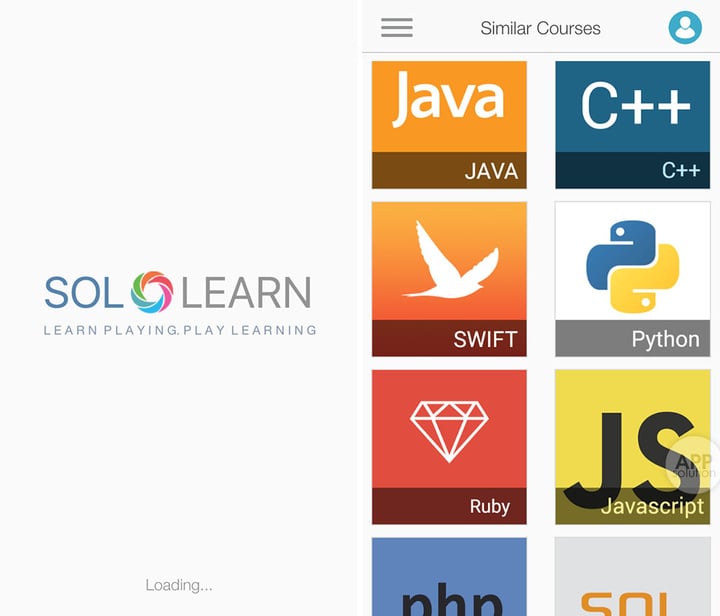
Task: Click the JAVA label bar
Action: pos(449,170)
